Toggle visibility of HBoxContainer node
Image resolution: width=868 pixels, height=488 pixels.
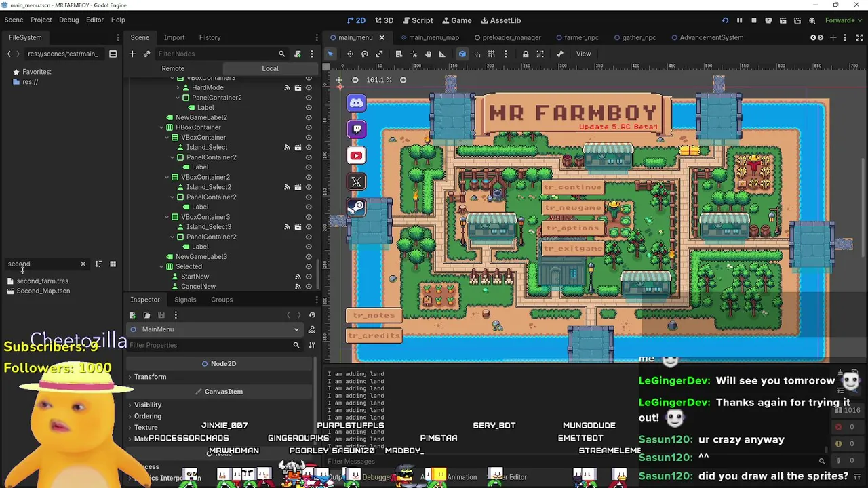pyautogui.click(x=309, y=127)
